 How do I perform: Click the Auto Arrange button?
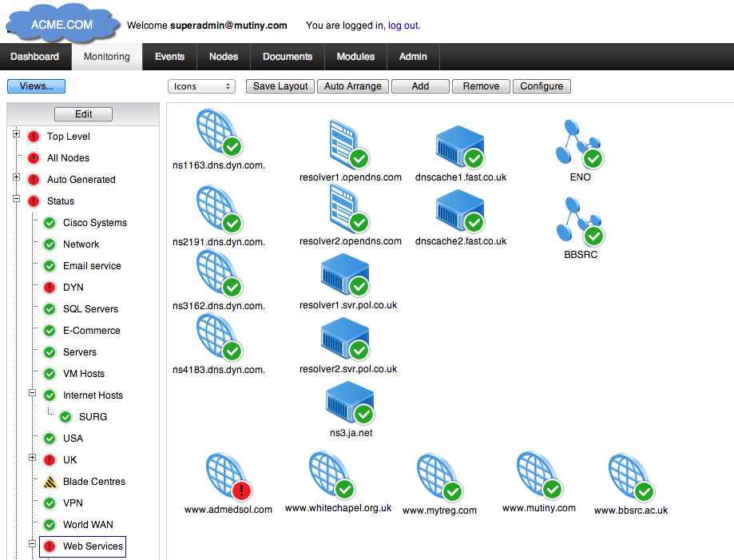pyautogui.click(x=352, y=85)
